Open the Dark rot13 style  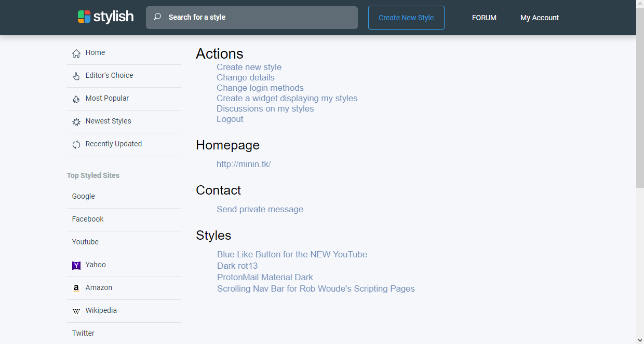tap(237, 266)
